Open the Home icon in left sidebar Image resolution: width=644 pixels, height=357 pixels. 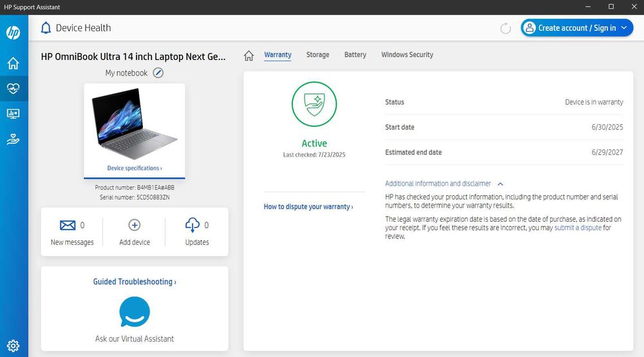click(x=14, y=63)
